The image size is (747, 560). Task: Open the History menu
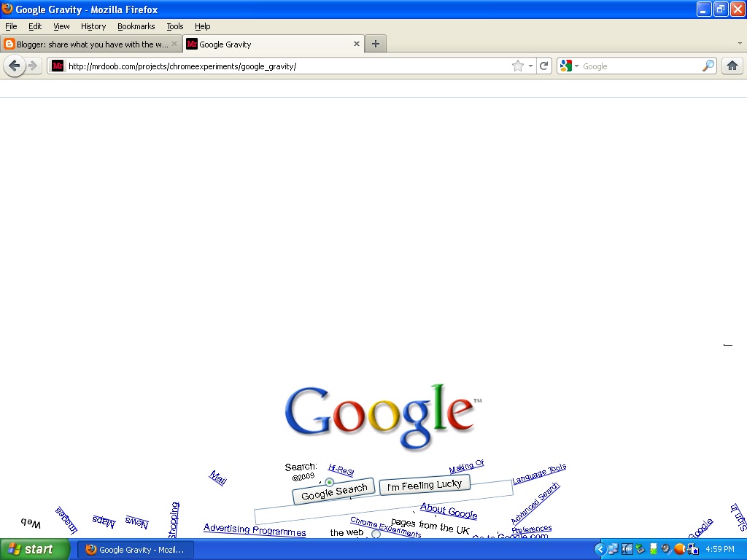pos(93,26)
